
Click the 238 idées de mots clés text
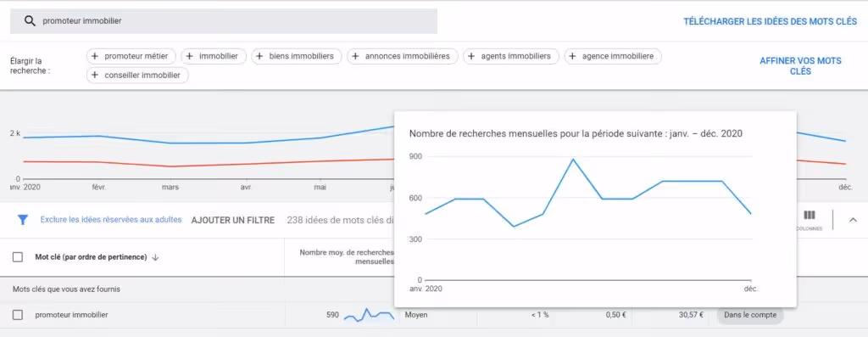pos(341,220)
